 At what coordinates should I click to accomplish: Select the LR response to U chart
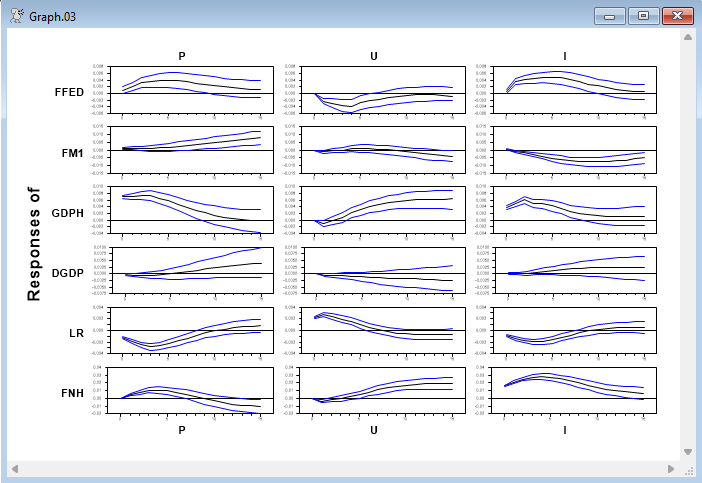tap(376, 331)
